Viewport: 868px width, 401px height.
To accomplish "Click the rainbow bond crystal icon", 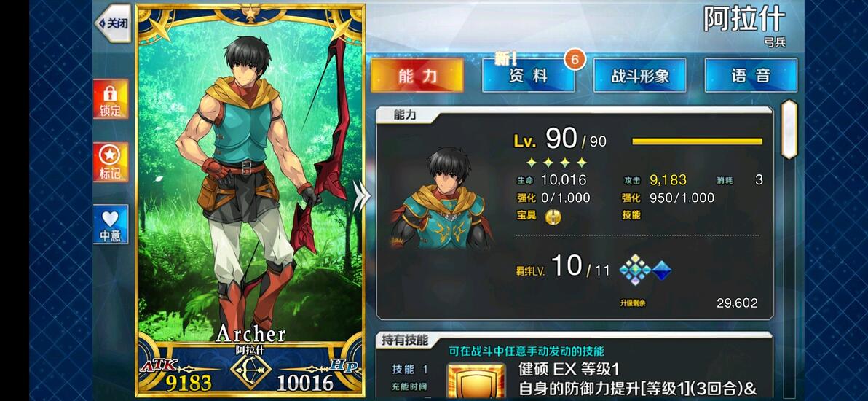I will tap(636, 270).
